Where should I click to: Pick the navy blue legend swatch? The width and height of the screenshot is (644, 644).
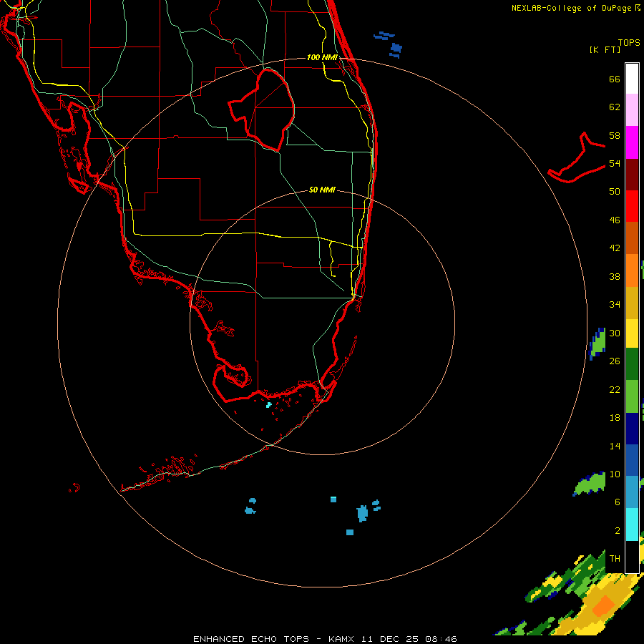[632, 429]
